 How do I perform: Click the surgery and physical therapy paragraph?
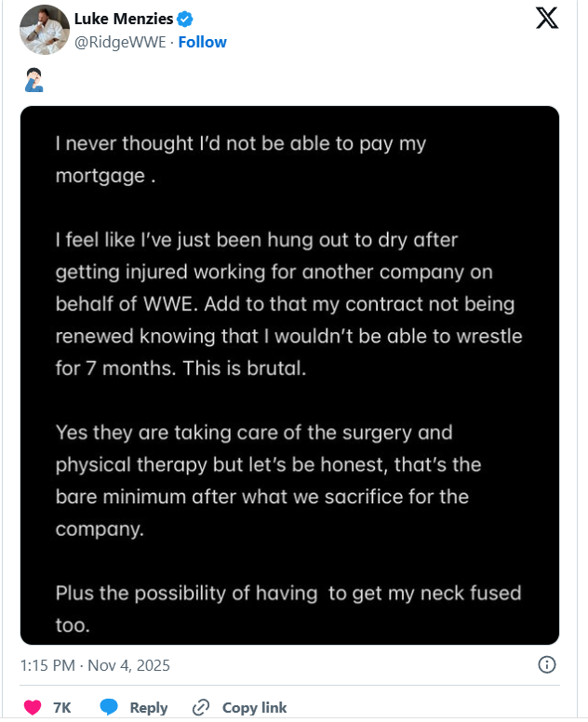click(x=268, y=483)
